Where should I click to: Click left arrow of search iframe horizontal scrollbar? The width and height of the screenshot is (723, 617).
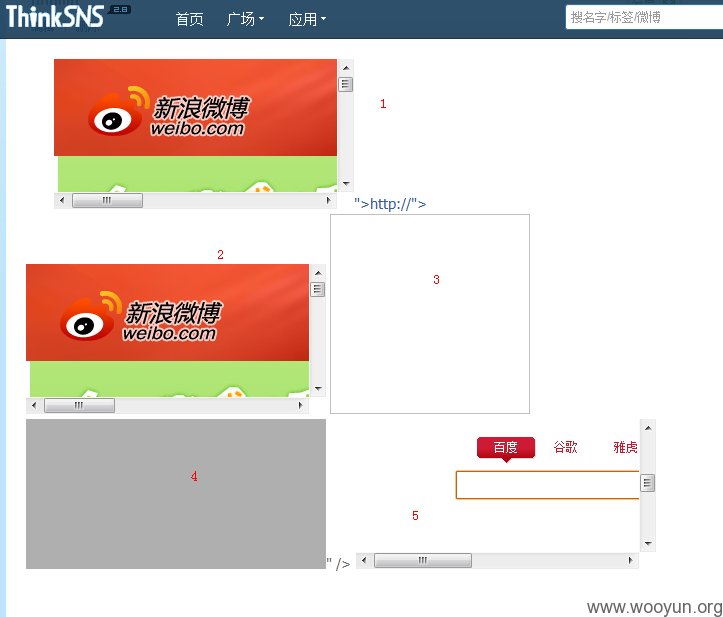(x=364, y=561)
